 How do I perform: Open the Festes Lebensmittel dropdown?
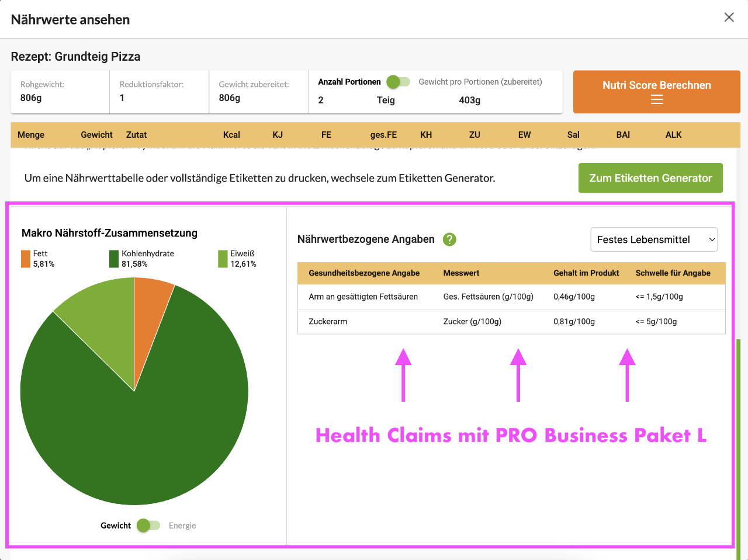pos(654,239)
